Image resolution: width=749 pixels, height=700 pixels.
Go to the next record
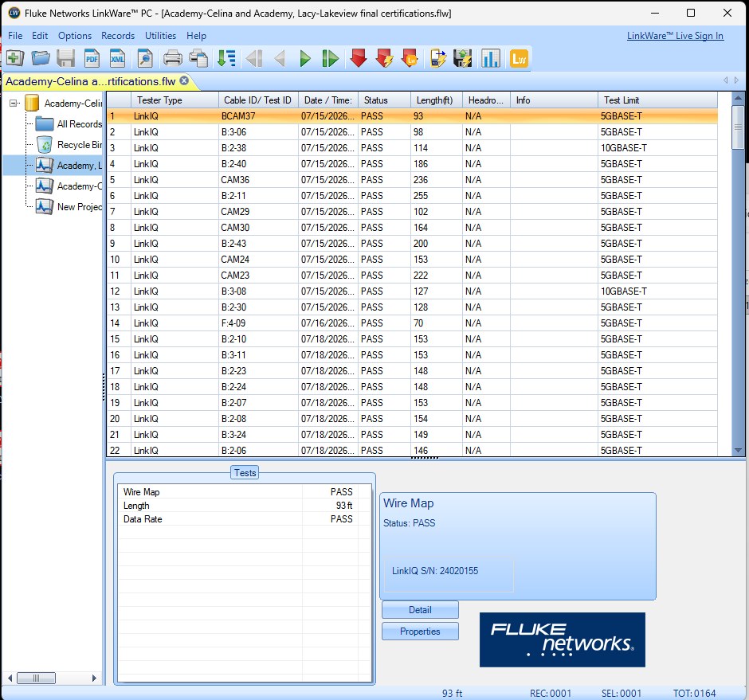(304, 58)
